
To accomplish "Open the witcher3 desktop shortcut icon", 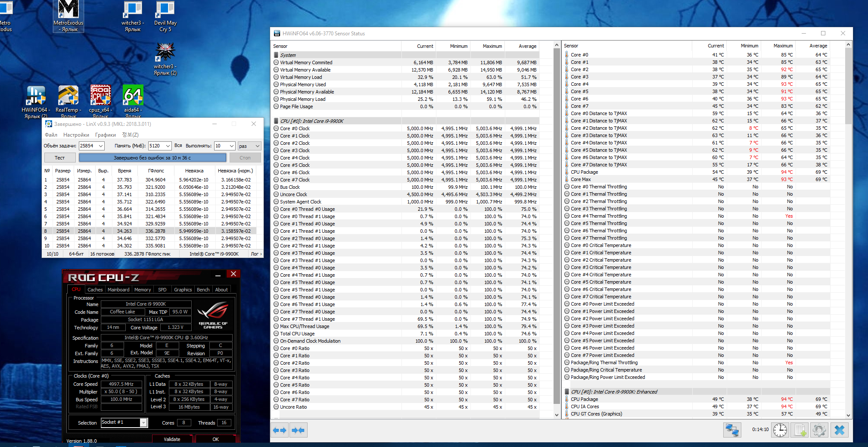I will [133, 16].
